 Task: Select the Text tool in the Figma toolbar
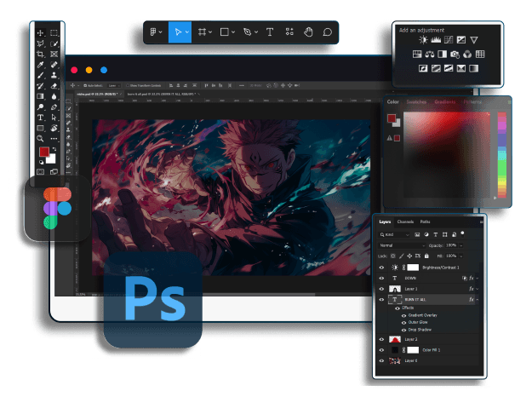[270, 32]
